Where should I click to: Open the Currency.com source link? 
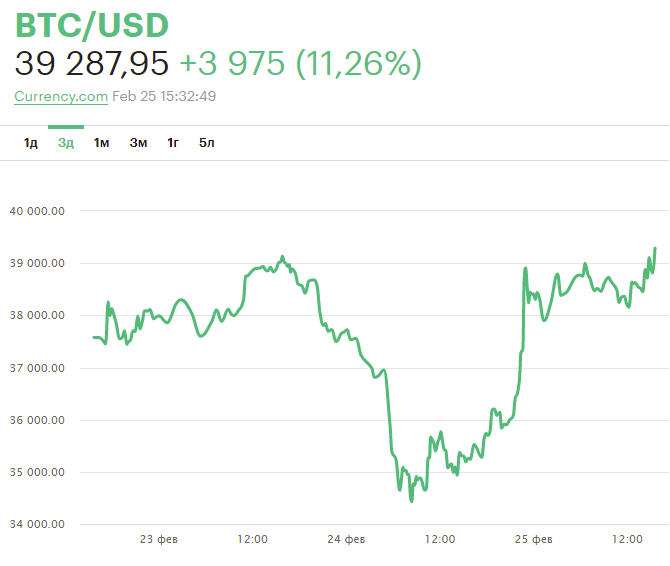click(x=61, y=96)
